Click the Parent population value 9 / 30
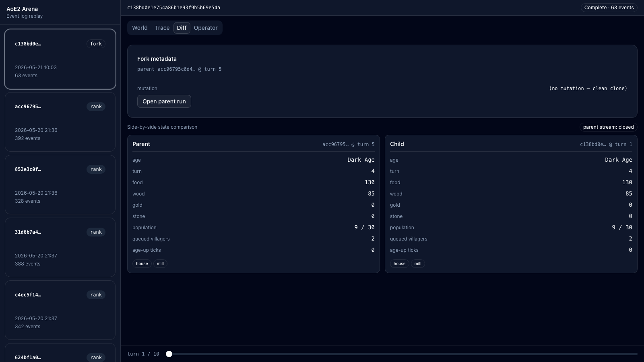Viewport: 644px width, 362px height. click(x=364, y=227)
